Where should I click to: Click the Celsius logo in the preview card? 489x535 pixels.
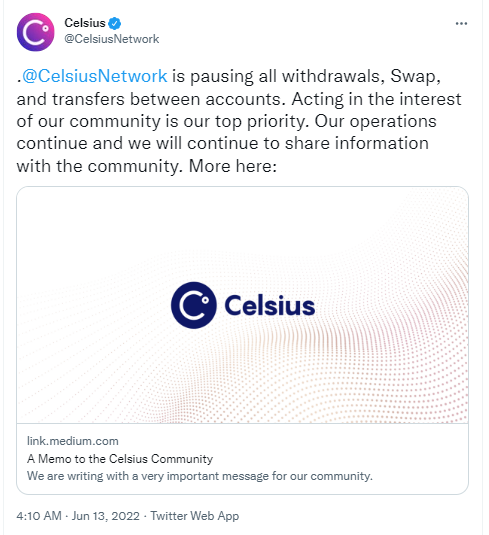(x=193, y=305)
